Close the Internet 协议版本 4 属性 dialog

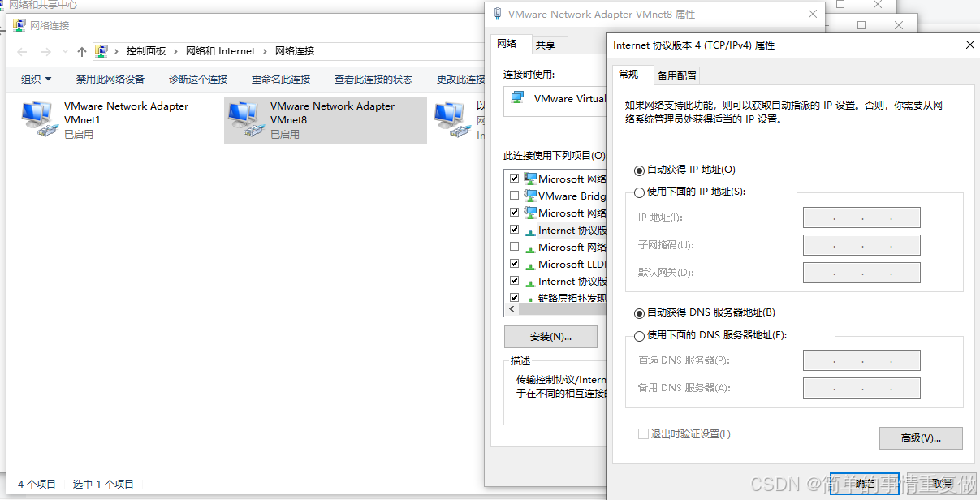pyautogui.click(x=969, y=45)
